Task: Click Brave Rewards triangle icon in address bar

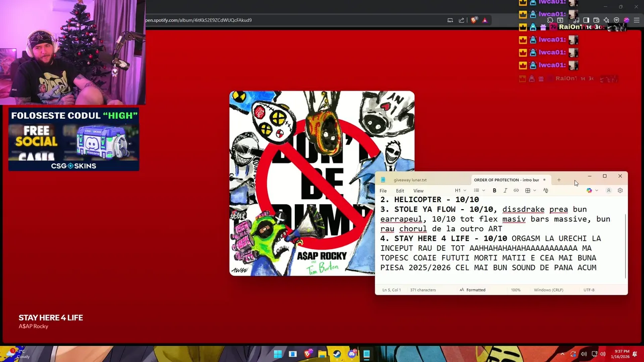Action: 485,20
